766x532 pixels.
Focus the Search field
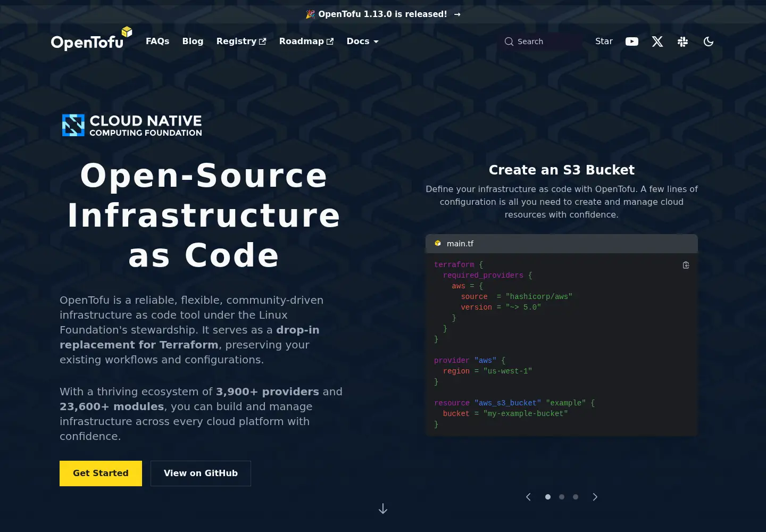pyautogui.click(x=540, y=41)
